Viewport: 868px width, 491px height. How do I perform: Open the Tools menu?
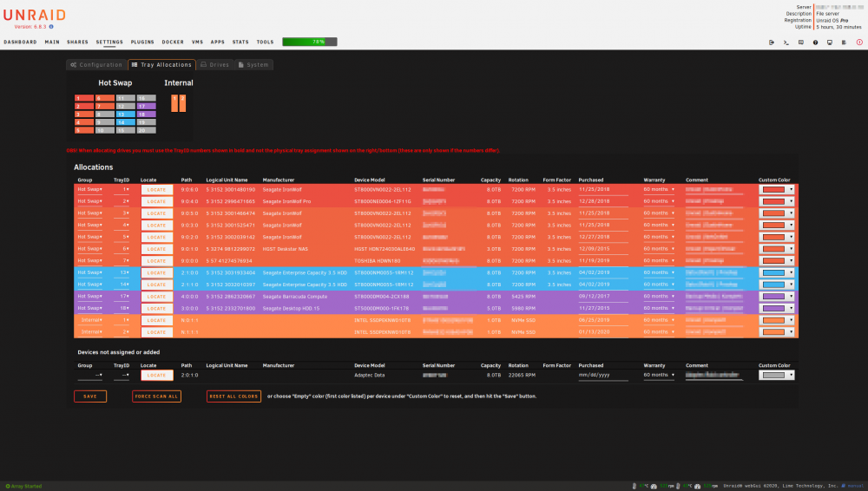(x=265, y=42)
